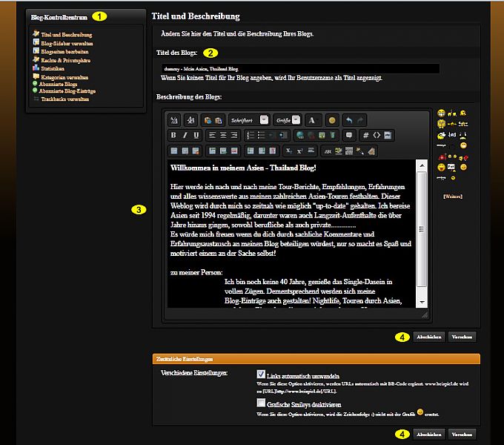
Task: Open the Schriftart font dropdown
Action: 249,120
